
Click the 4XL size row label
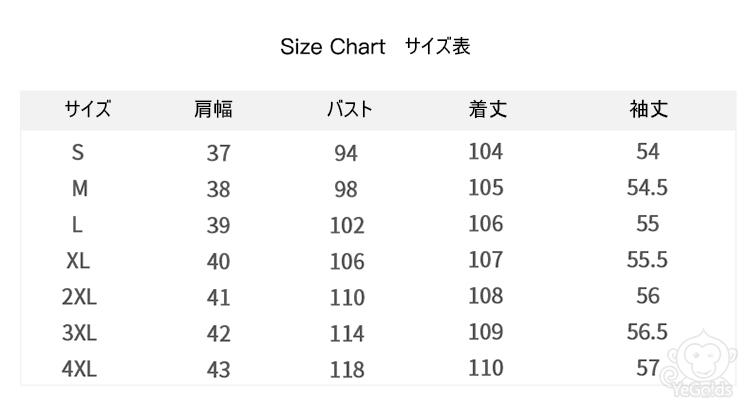click(79, 369)
